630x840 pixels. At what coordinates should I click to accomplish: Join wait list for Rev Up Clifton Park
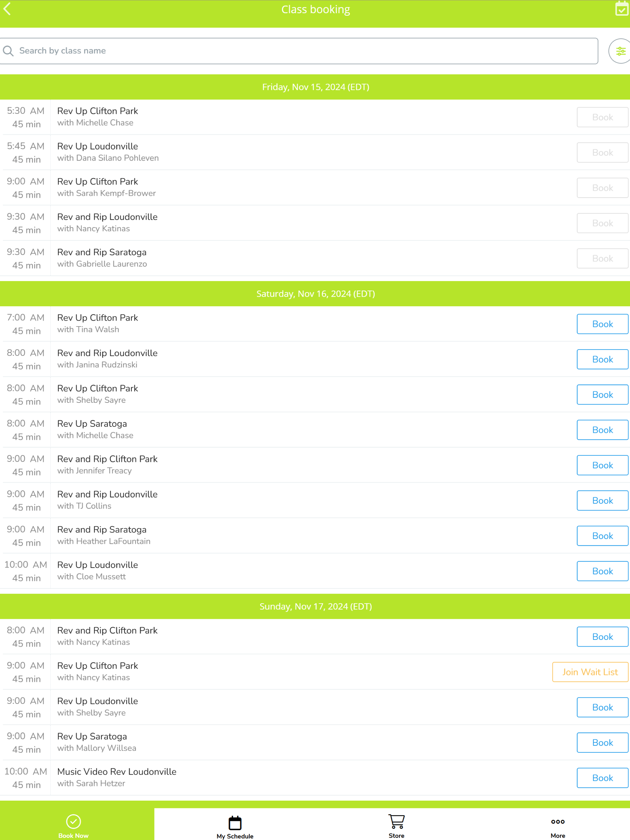pos(590,672)
